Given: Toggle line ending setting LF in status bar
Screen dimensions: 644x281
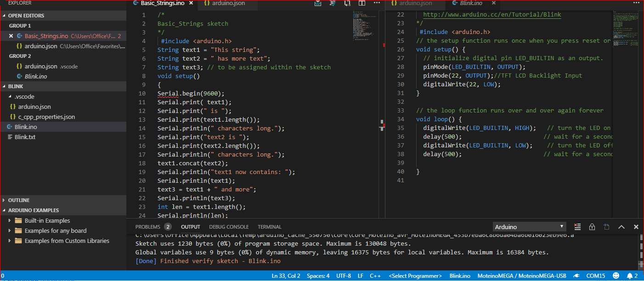Looking at the screenshot, I should pyautogui.click(x=360, y=275).
